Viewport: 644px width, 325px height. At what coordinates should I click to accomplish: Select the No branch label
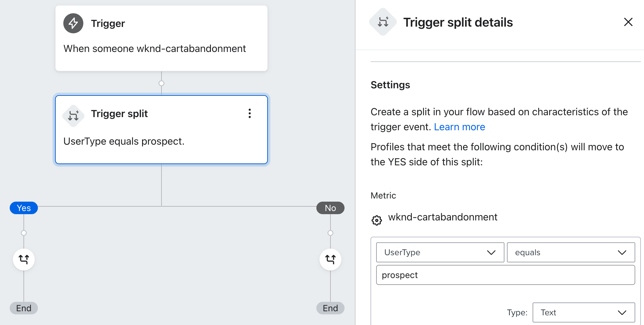[x=330, y=208]
